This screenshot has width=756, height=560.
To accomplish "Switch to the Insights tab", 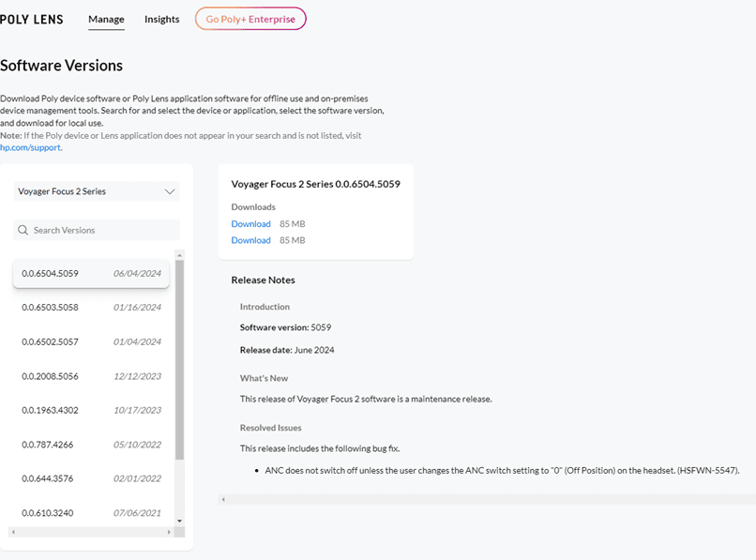I will 161,19.
